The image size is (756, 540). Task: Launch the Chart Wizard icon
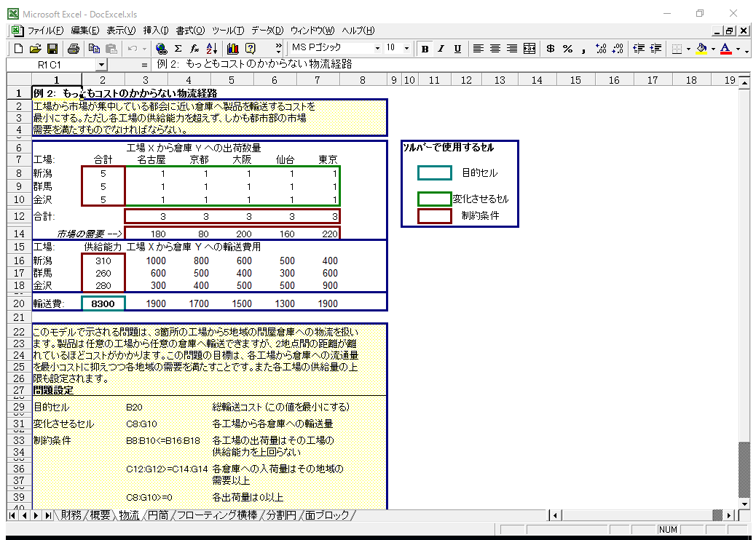(233, 49)
